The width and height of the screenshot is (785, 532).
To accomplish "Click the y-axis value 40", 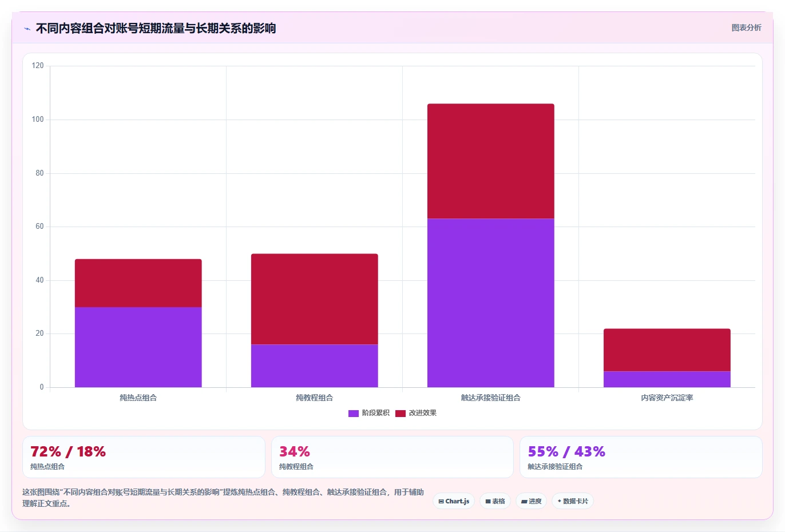I will pos(39,280).
